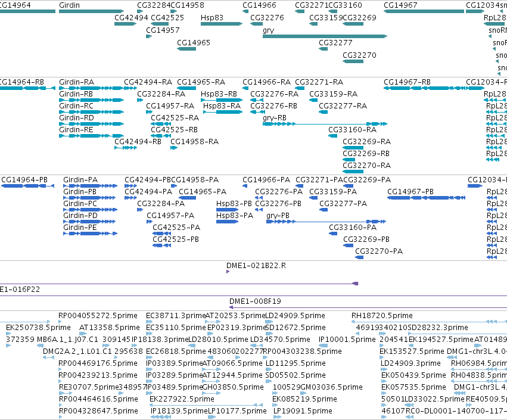The width and height of the screenshot is (507, 420).
Task: Click the CG14967 gene label
Action: pos(400,5)
